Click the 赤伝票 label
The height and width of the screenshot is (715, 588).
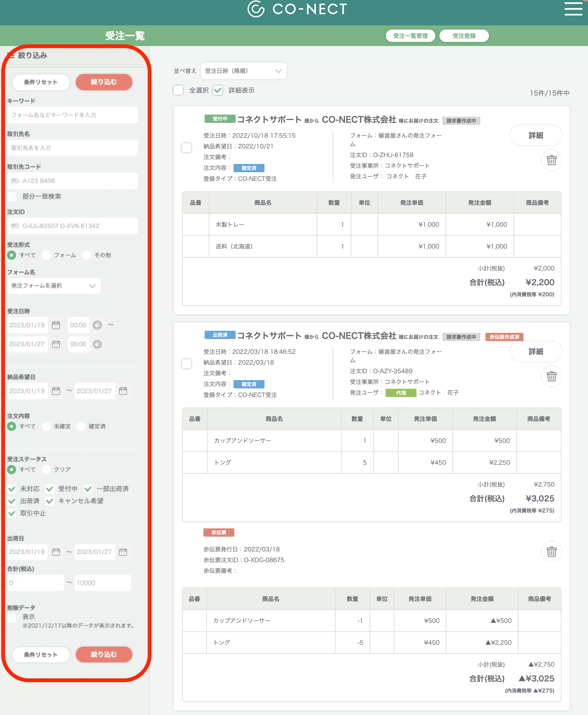coord(219,533)
